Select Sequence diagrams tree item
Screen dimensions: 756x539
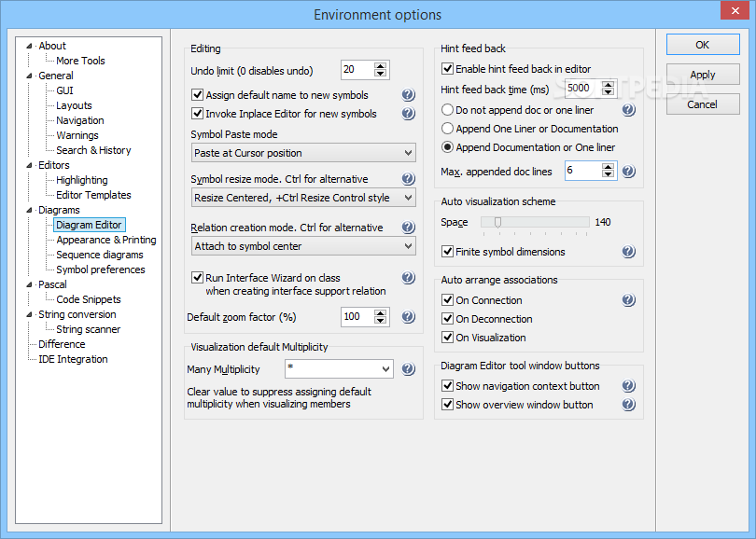click(x=100, y=255)
